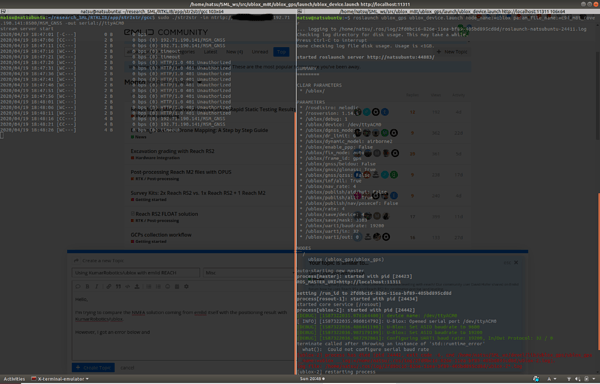Viewport: 600px width, 384px height.
Task: Insert a blockquote using the composer quote icon
Action: pos(118,286)
